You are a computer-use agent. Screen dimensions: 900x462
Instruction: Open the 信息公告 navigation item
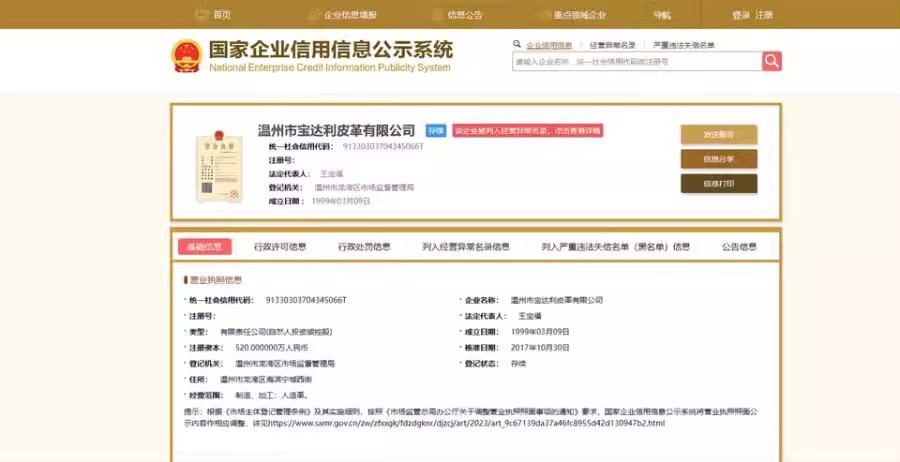pyautogui.click(x=465, y=15)
